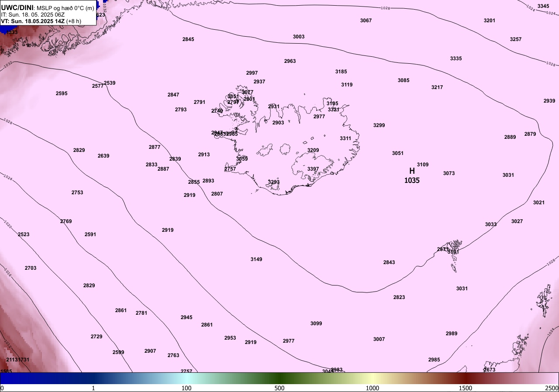The image size is (559, 392).
Task: Click the 2673 height value
Action: [x=490, y=370]
